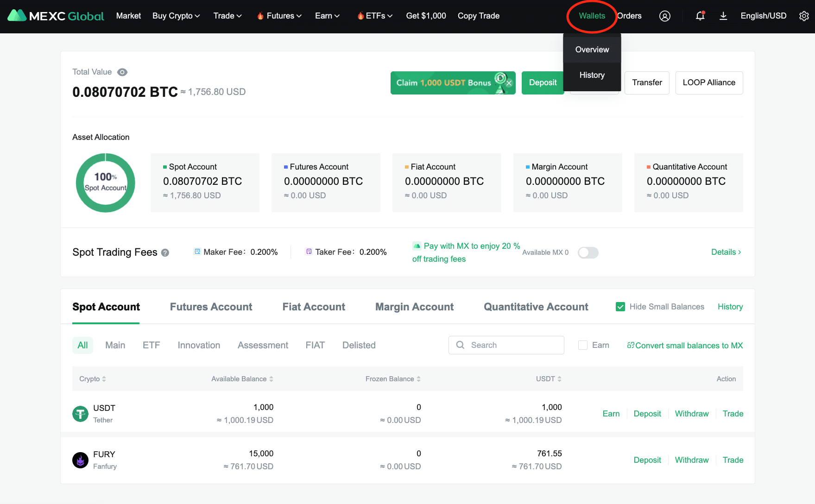Filter by Innovation category
The height and width of the screenshot is (504, 815).
point(199,345)
